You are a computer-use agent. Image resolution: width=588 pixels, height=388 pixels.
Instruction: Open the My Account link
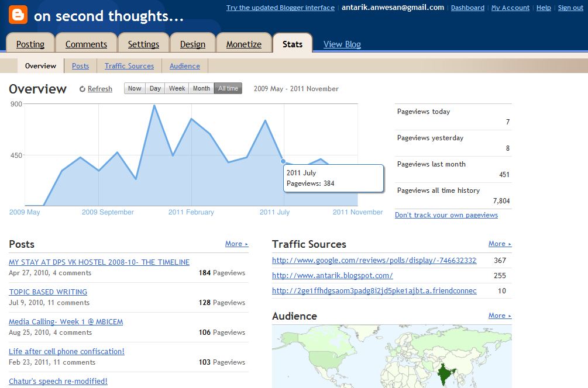point(510,8)
